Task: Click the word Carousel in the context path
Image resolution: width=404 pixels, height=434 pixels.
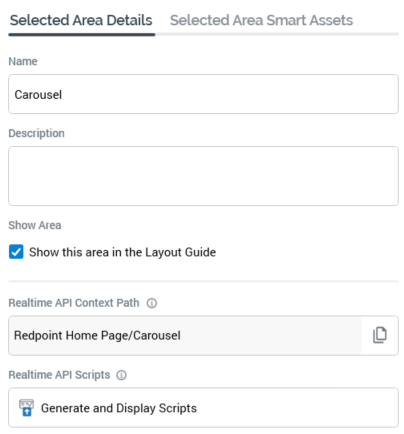Action: coord(157,335)
